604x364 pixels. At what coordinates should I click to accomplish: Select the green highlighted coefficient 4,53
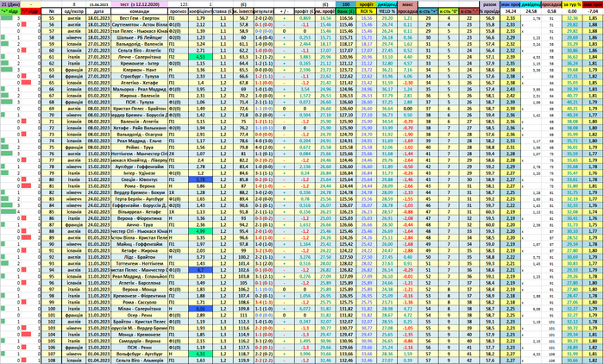(x=200, y=57)
